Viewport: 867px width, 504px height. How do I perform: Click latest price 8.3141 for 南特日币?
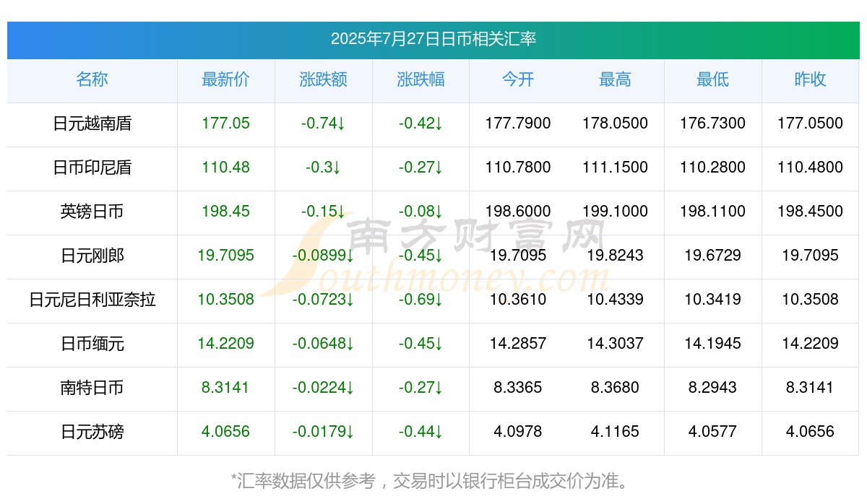[226, 388]
